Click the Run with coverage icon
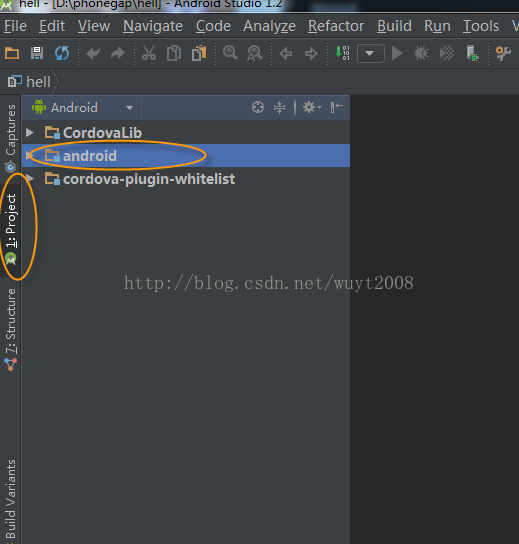This screenshot has width=519, height=544. coord(447,53)
